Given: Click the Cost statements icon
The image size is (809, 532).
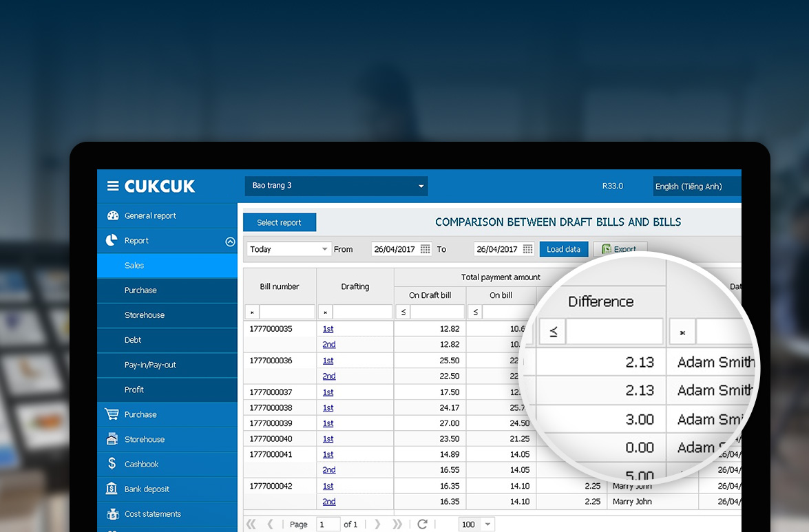Looking at the screenshot, I should point(112,513).
